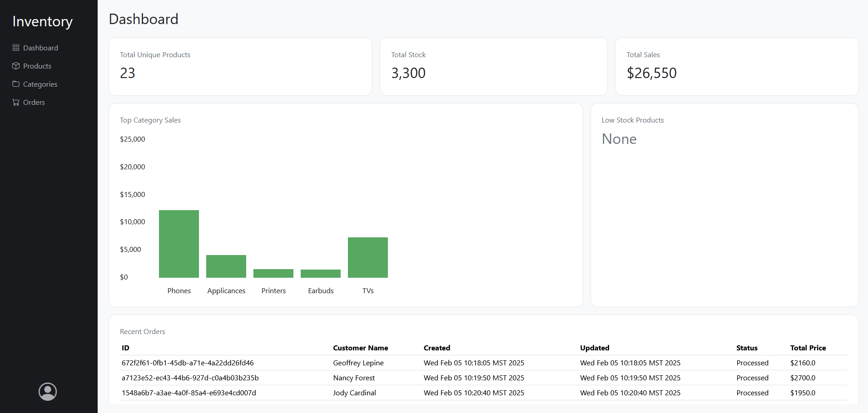Image resolution: width=868 pixels, height=413 pixels.
Task: Click Jody Cardinal's customer name
Action: [354, 393]
